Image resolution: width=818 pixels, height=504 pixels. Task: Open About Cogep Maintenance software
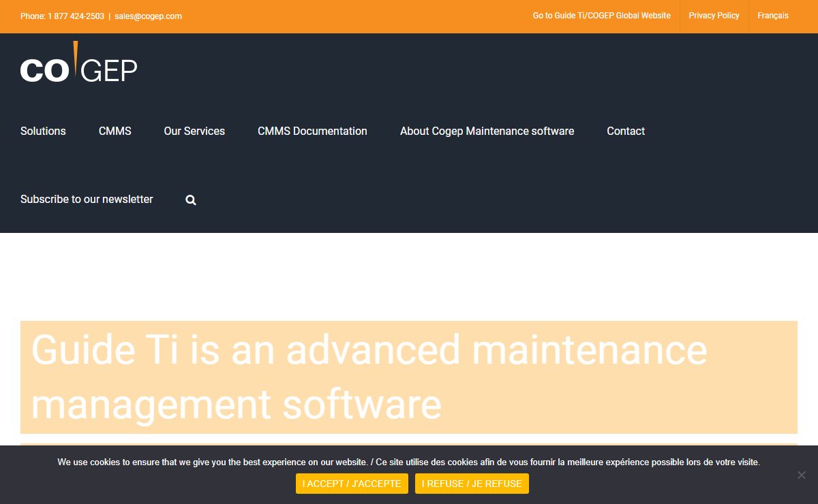[487, 131]
